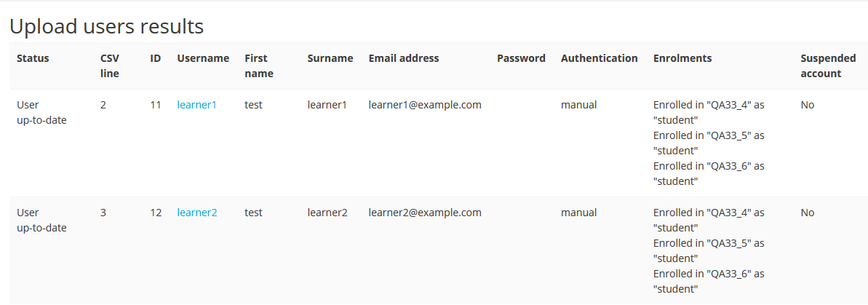Click the ID column header
Screen dimensions: 868x305
pos(156,58)
